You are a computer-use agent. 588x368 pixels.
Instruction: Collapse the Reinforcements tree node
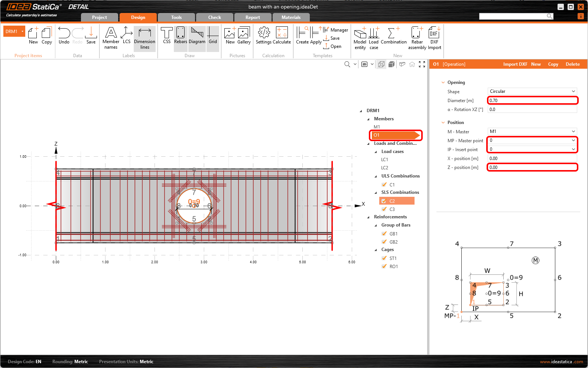click(368, 217)
